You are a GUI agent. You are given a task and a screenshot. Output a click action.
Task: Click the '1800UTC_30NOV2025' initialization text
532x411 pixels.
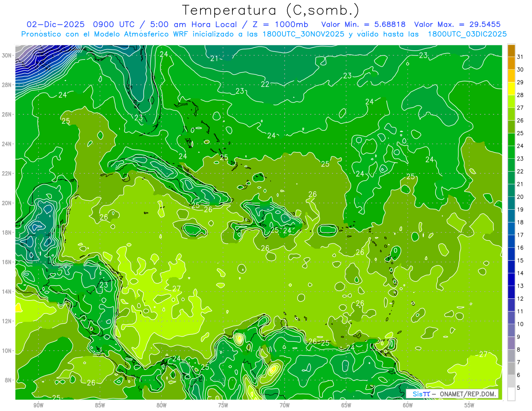(303, 34)
